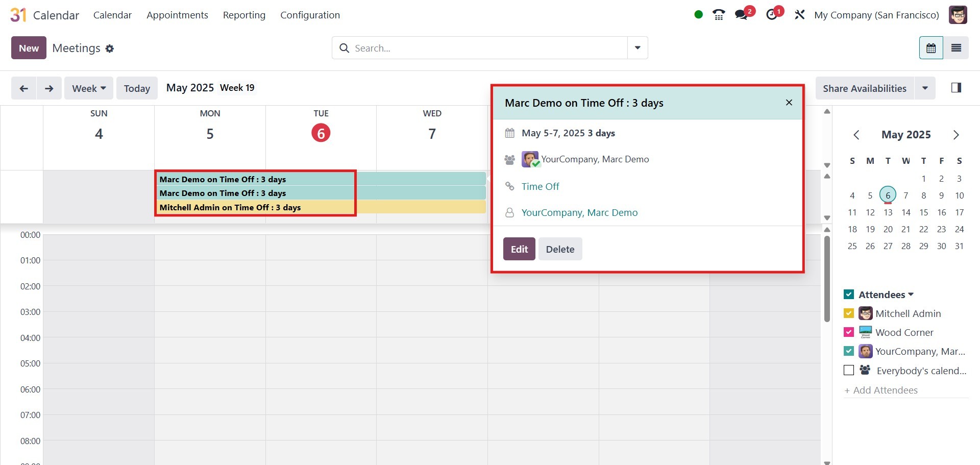Image resolution: width=980 pixels, height=465 pixels.
Task: Switch to list view icon
Action: (x=956, y=48)
